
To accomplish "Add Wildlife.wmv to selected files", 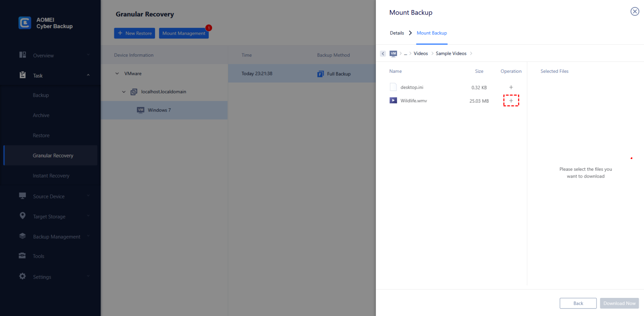I will click(511, 101).
